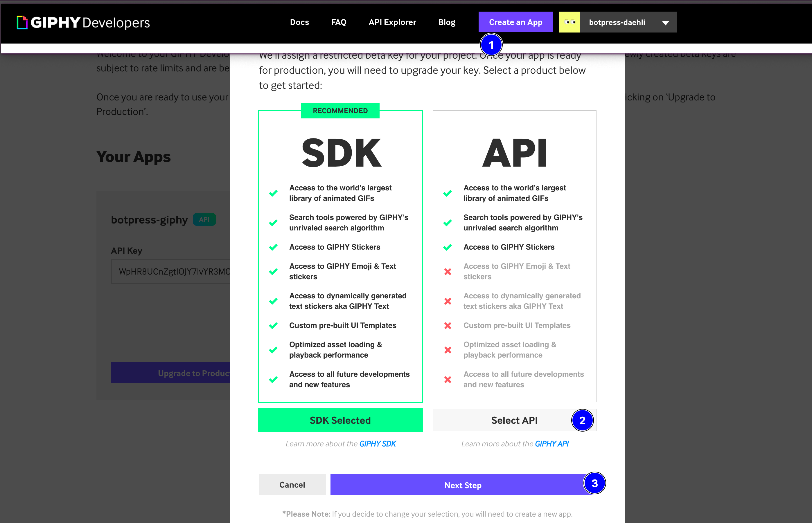Click the botpress-giphy app name
Image resolution: width=812 pixels, height=523 pixels.
(150, 220)
